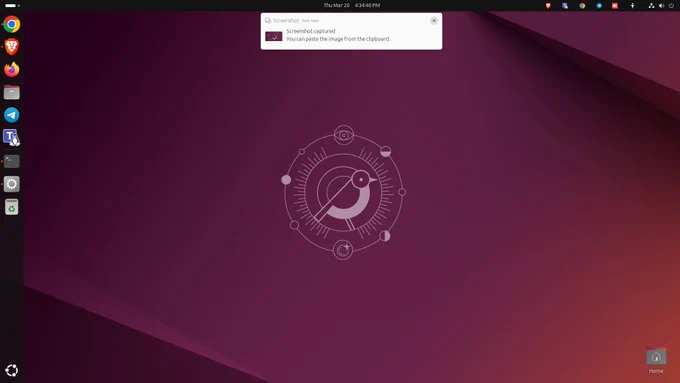Click the red tray icon in top bar
The image size is (680, 383).
pos(615,6)
